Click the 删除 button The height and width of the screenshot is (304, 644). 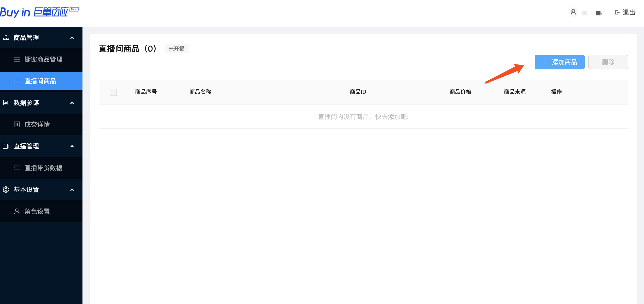pos(608,62)
